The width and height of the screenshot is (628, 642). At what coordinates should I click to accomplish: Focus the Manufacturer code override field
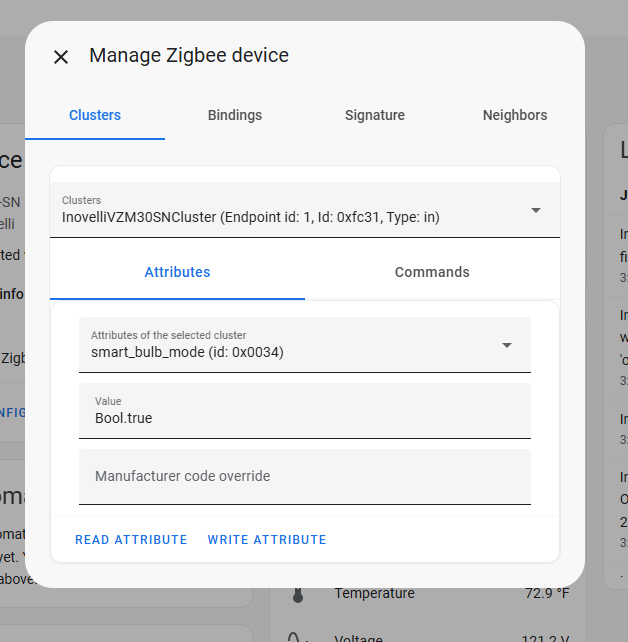pos(305,477)
